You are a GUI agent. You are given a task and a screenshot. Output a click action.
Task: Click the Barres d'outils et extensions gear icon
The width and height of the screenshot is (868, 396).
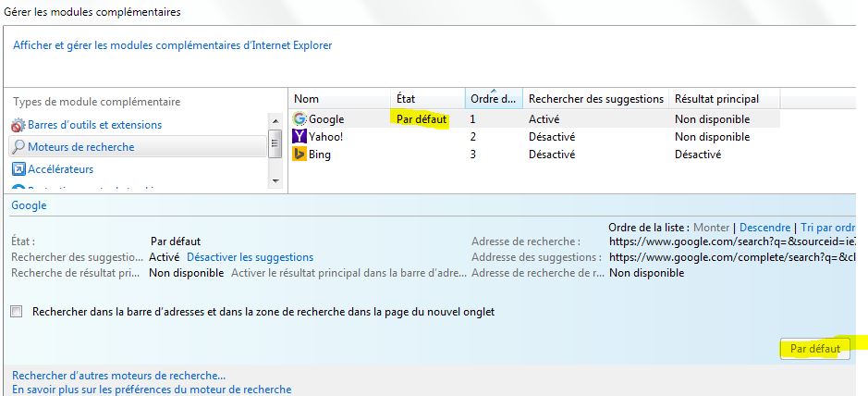[18, 125]
